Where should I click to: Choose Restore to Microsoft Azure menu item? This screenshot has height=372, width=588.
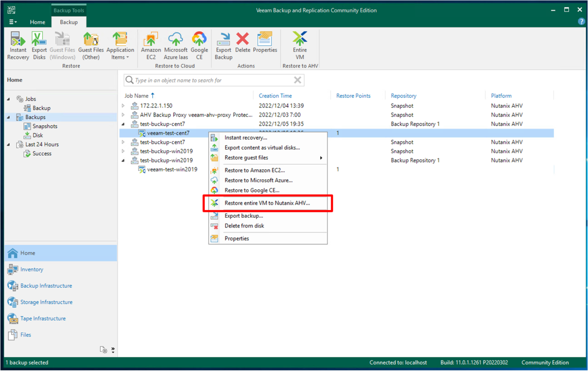click(268, 181)
